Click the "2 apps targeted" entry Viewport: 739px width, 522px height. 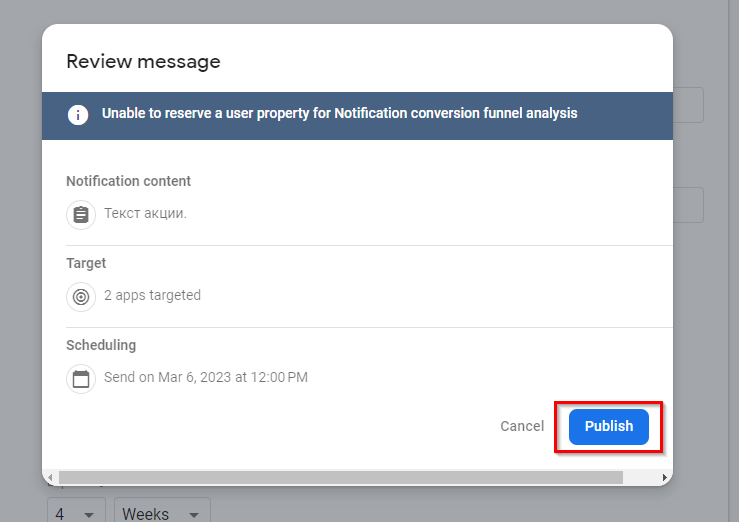click(152, 296)
